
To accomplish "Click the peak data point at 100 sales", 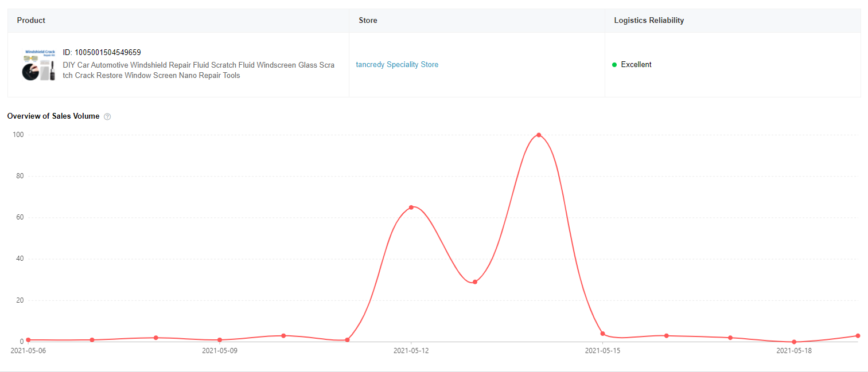I will point(539,135).
